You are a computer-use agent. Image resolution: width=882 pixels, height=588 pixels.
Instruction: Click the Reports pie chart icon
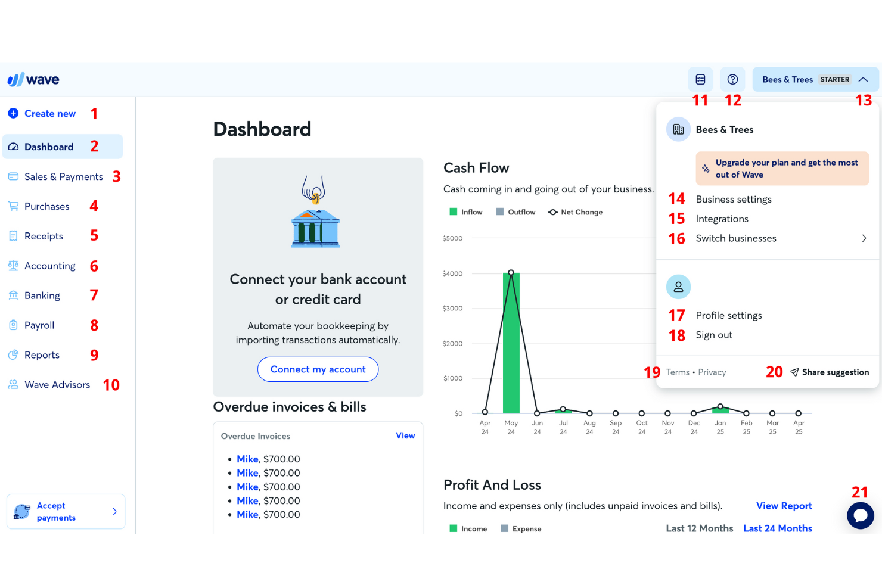tap(13, 355)
